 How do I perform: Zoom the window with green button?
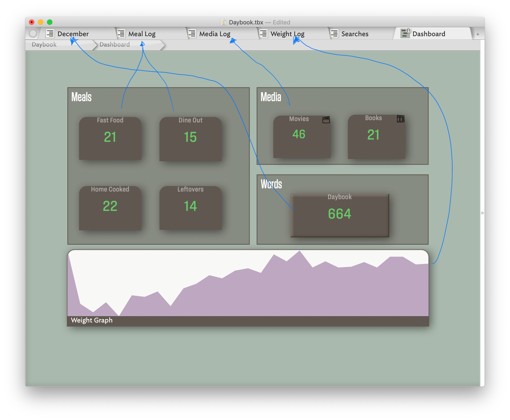tap(50, 22)
